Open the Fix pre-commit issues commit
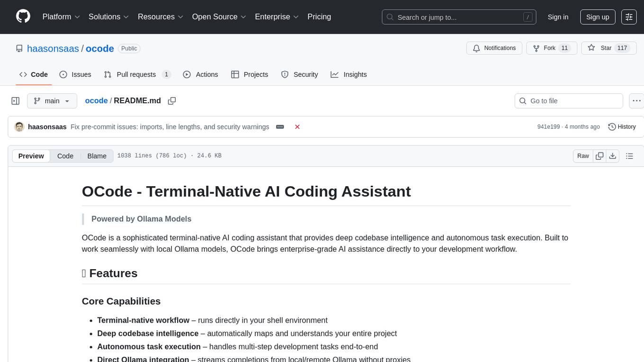 (x=170, y=127)
